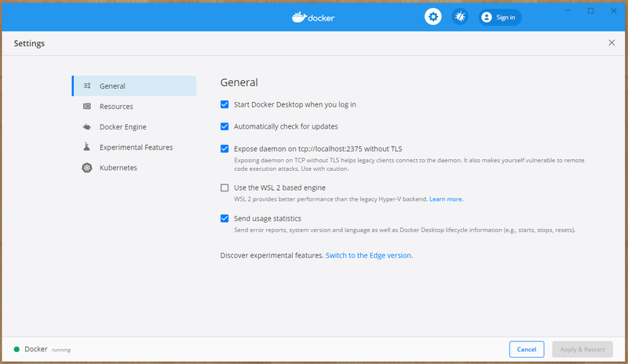
Task: Follow the Learn more link about WSL 2
Action: pos(446,199)
